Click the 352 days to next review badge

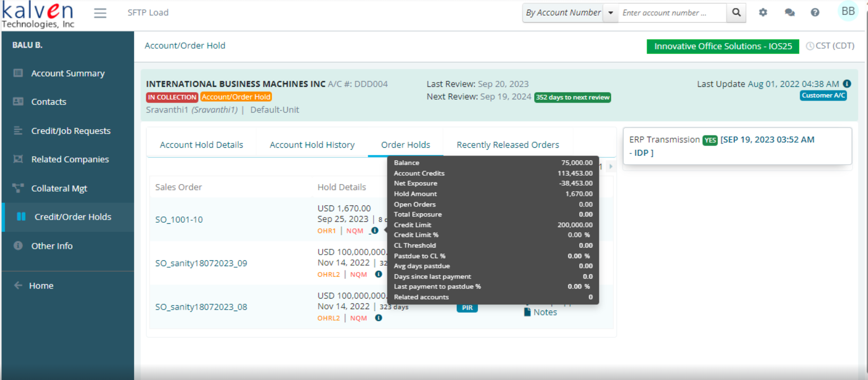(572, 97)
